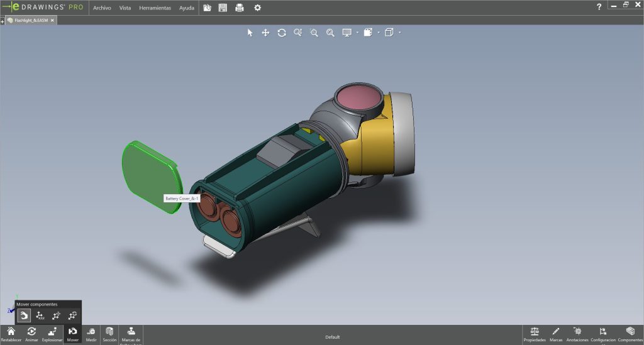Open the Herramientas menu
Viewport: 644px width, 345px height.
pos(155,8)
